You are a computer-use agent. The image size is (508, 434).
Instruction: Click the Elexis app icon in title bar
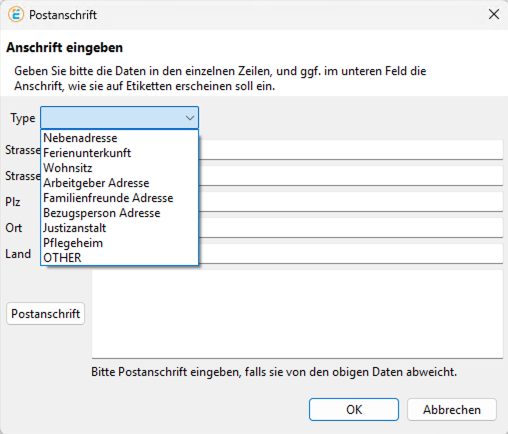pyautogui.click(x=16, y=15)
